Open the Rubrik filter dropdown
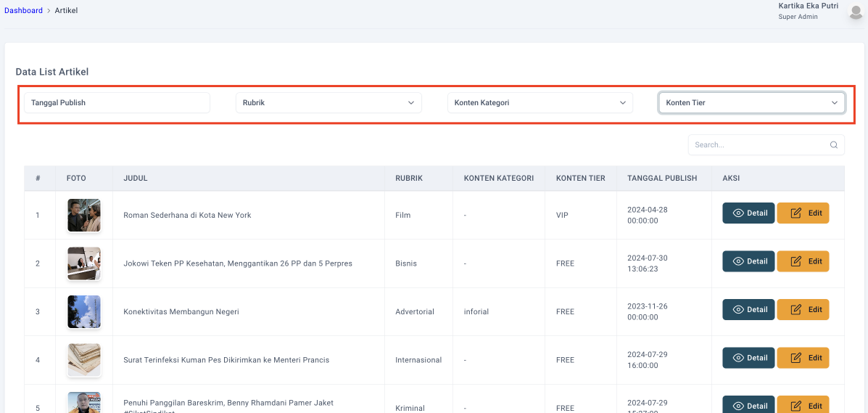The image size is (868, 413). [328, 102]
